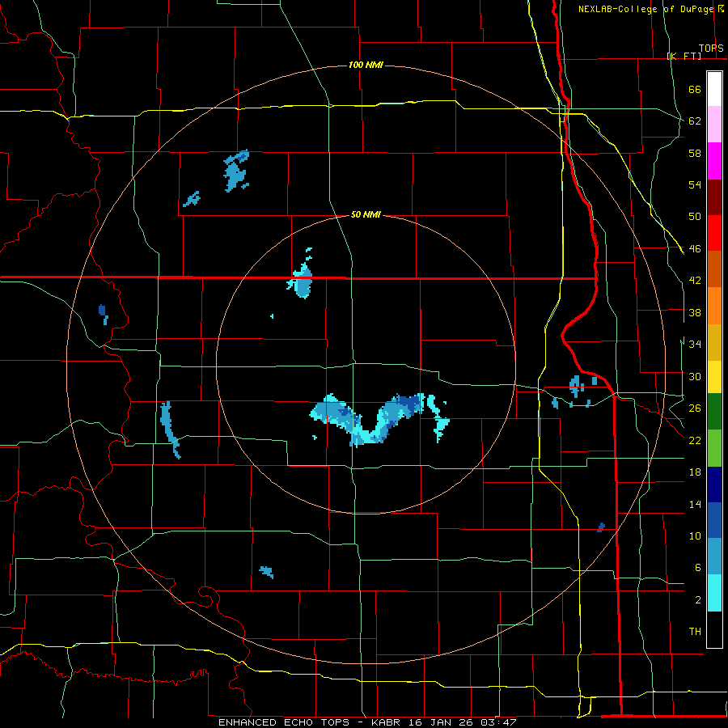Click the 'KABR' station identifier in caption
This screenshot has height=728, width=728.
[389, 722]
